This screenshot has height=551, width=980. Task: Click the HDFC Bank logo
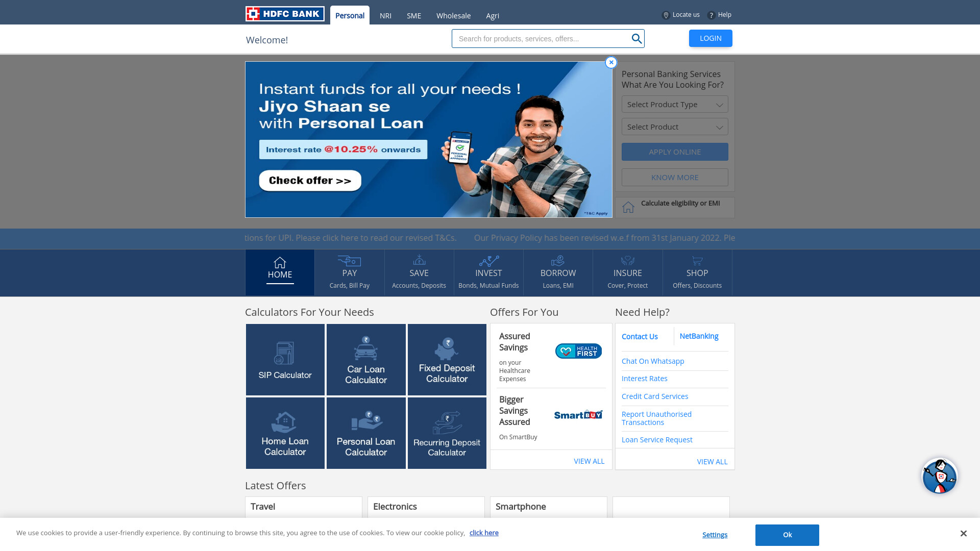(285, 14)
